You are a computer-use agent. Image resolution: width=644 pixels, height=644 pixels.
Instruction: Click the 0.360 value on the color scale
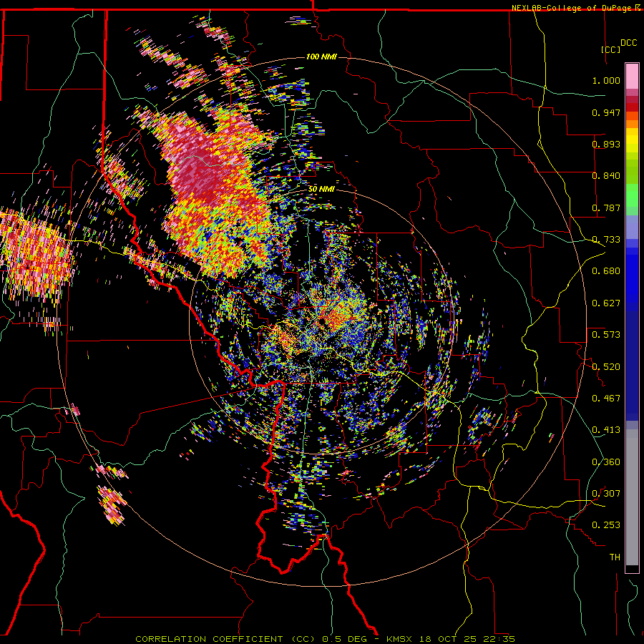pyautogui.click(x=606, y=462)
